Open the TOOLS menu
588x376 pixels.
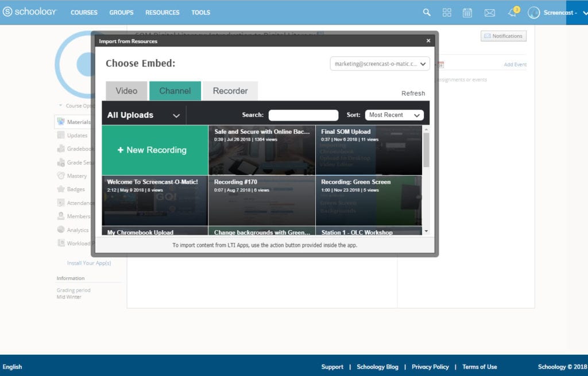click(x=200, y=13)
